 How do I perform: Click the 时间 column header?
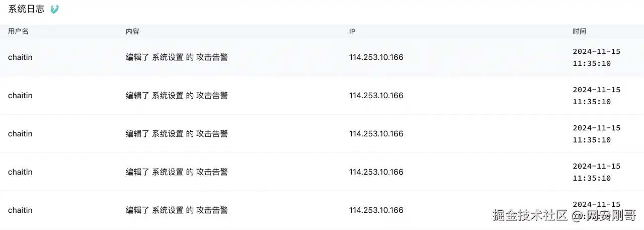579,31
